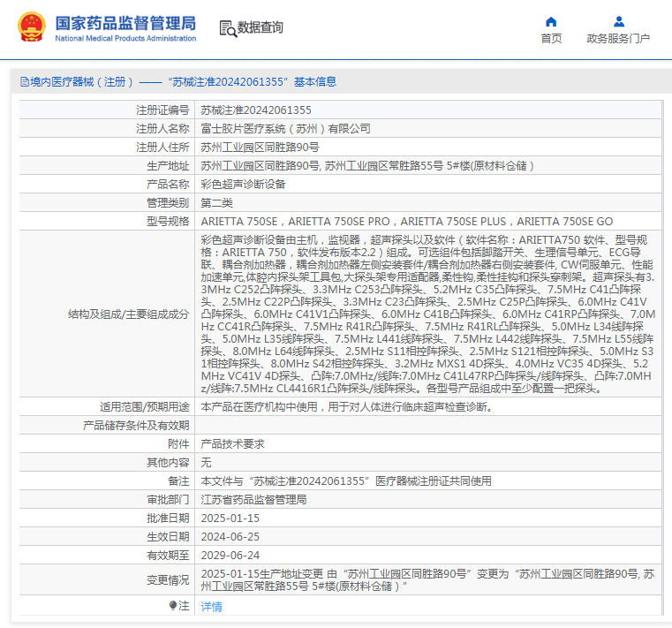Go to 首页 text link
672x628 pixels.
(551, 39)
